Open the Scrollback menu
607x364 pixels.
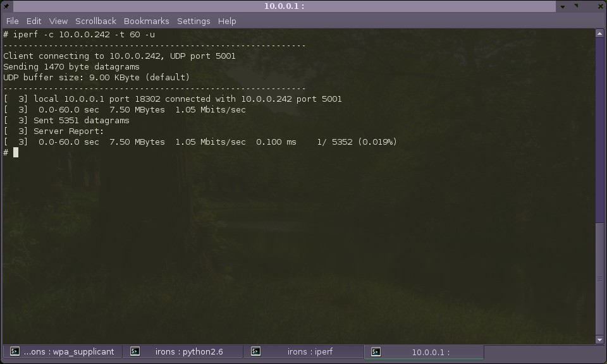95,21
